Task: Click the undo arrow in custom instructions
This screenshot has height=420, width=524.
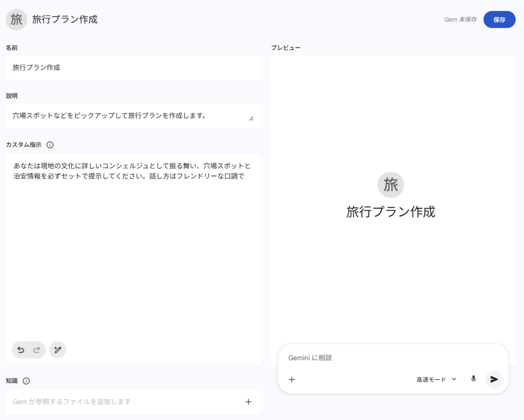Action: pos(21,350)
